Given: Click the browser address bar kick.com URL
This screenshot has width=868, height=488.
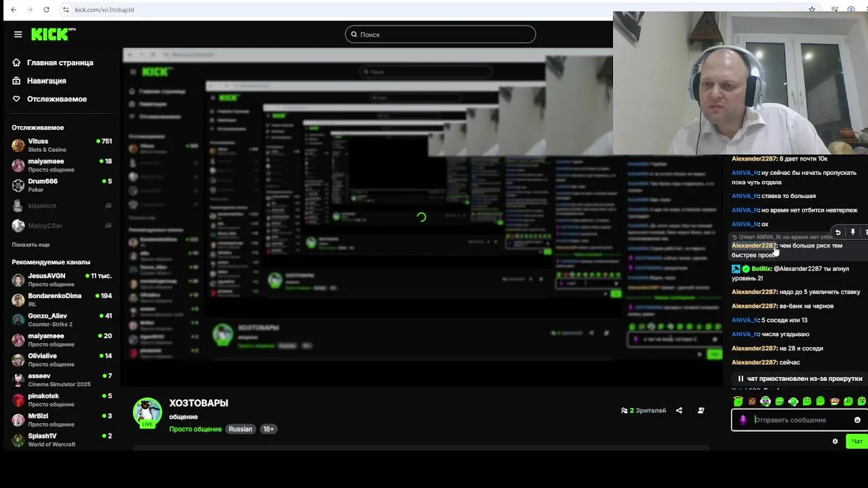Looking at the screenshot, I should [104, 9].
